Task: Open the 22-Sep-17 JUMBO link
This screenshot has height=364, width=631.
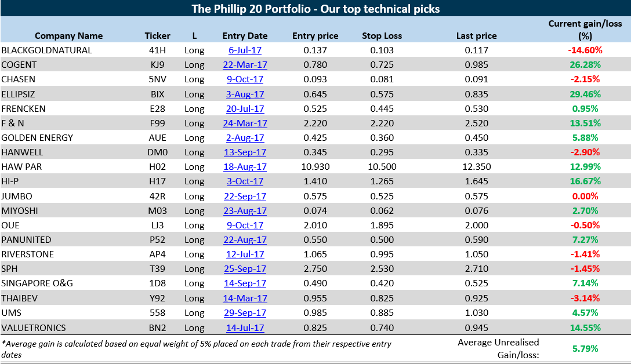Action: [x=245, y=196]
